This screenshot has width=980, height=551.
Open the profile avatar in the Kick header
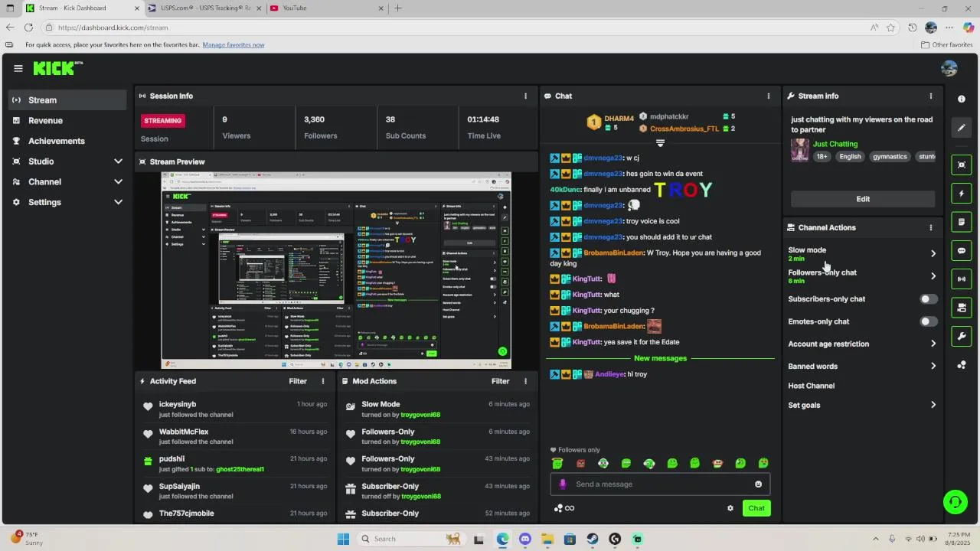tap(949, 68)
